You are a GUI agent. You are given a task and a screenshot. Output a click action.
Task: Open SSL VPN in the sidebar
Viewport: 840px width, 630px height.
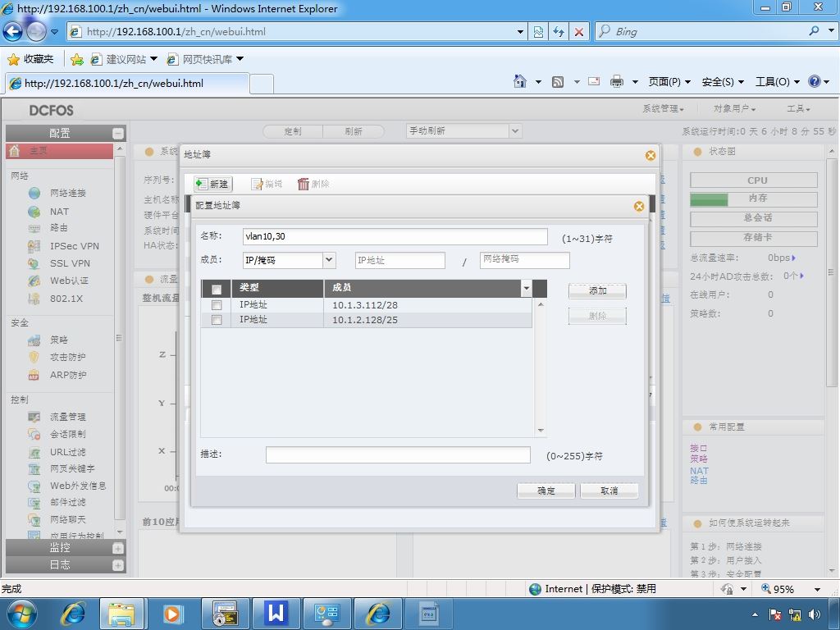pos(70,263)
